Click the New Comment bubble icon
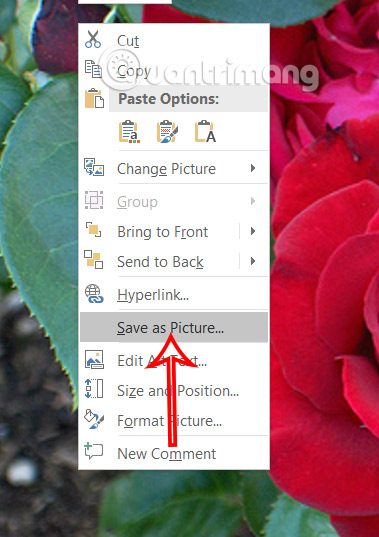The height and width of the screenshot is (537, 379). (x=93, y=451)
